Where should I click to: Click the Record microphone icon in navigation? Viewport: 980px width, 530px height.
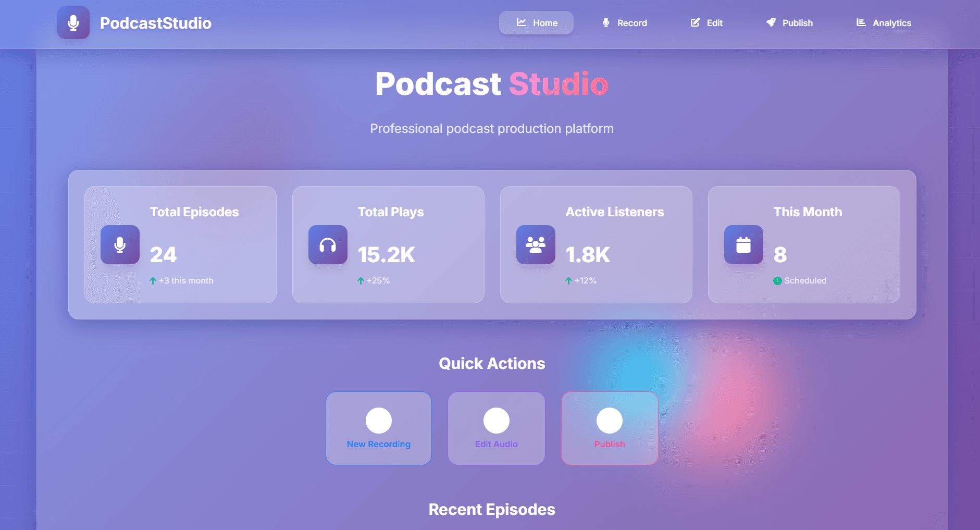605,22
